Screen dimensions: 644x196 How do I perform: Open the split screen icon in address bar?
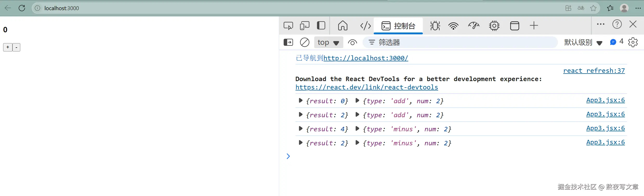tap(568, 8)
